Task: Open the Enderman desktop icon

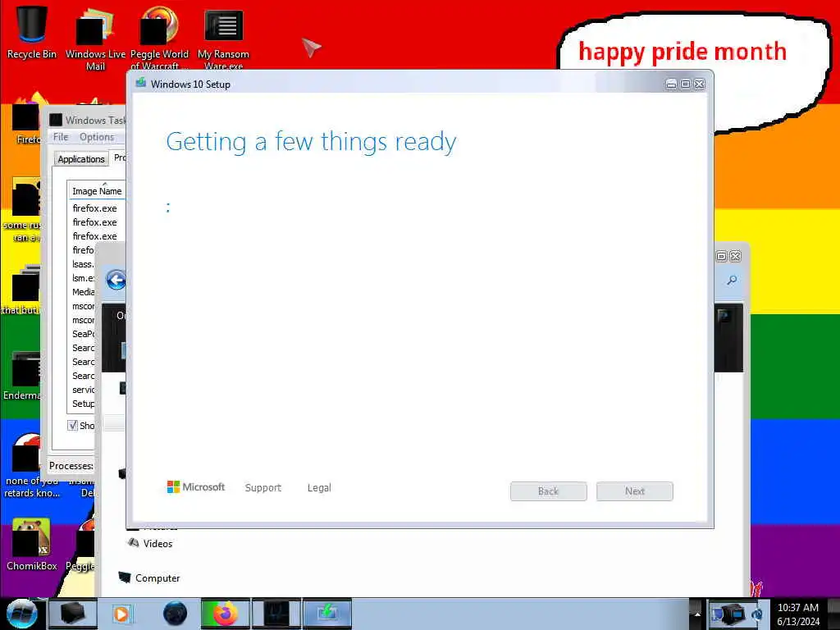Action: [x=22, y=375]
